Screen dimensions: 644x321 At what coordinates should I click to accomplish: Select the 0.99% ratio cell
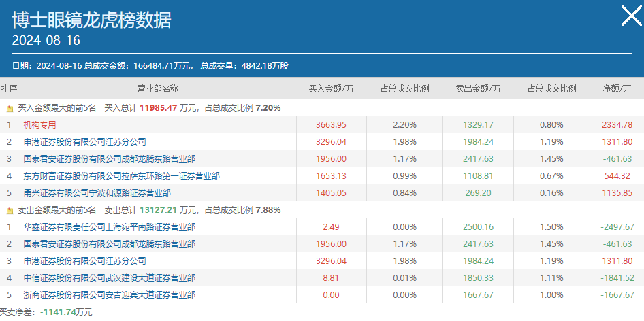click(x=404, y=176)
